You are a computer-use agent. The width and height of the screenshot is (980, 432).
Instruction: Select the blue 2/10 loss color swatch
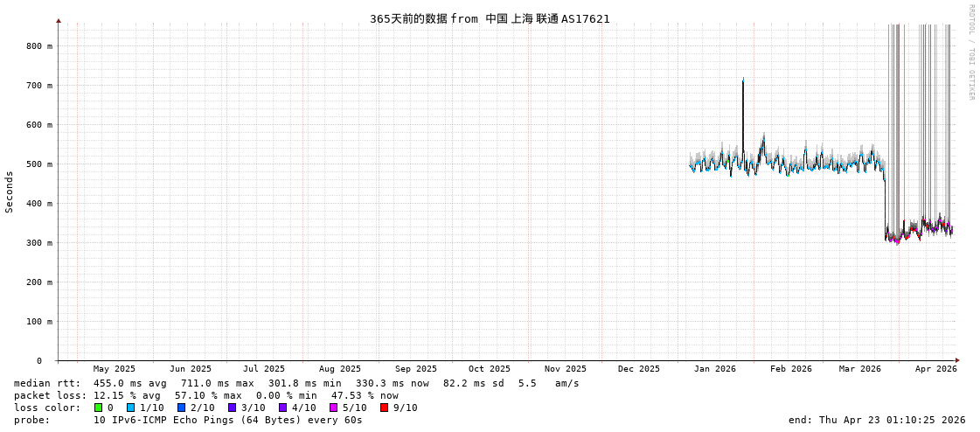click(181, 408)
